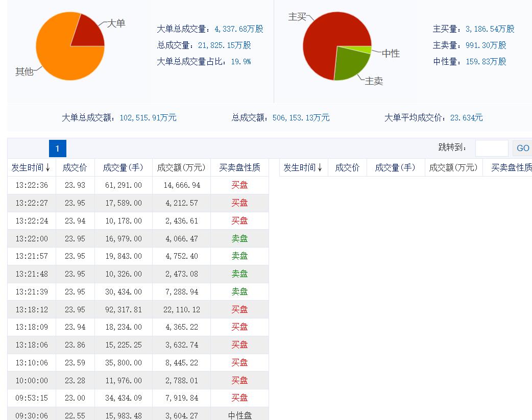Click 大单总成交量 value 4,337.68万股

[x=239, y=29]
